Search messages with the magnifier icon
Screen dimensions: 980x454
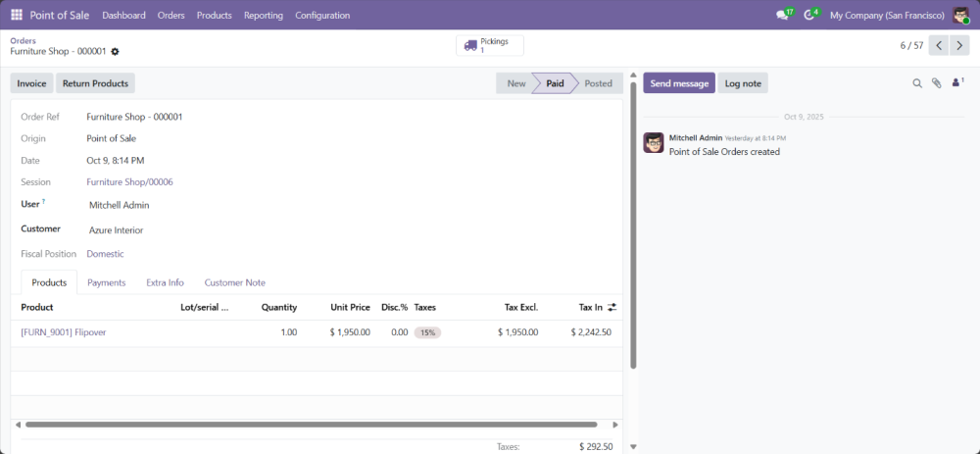click(x=917, y=83)
